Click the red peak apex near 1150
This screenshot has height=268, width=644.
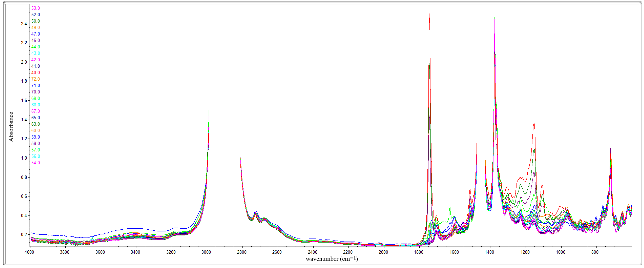tap(534, 123)
